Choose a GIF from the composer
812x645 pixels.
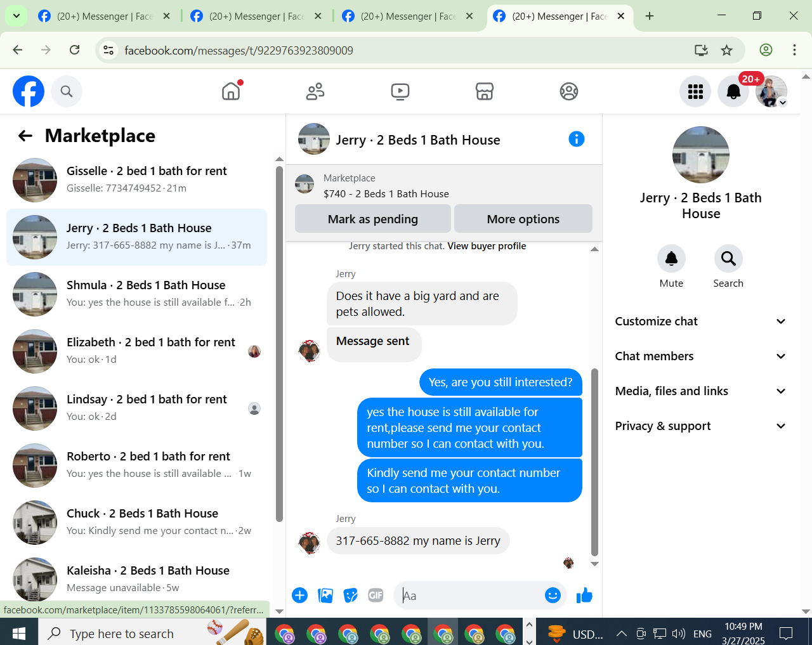[x=376, y=595]
